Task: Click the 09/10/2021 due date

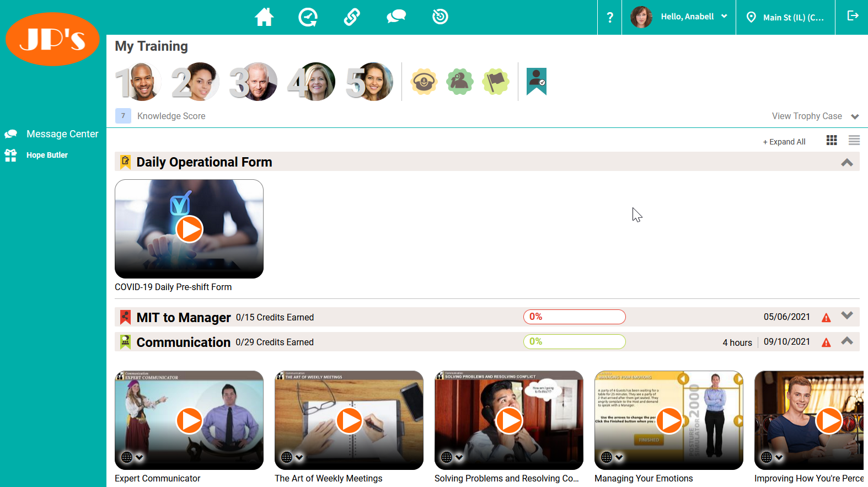Action: 787,342
